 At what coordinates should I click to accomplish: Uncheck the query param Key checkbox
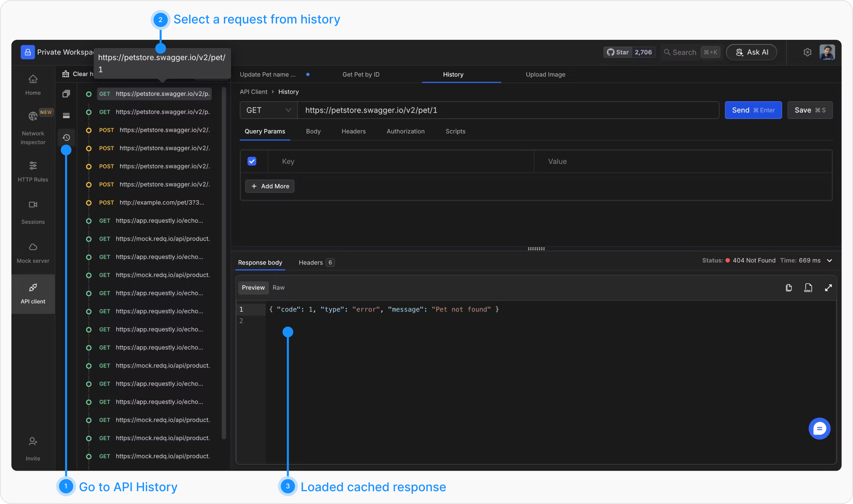(252, 161)
